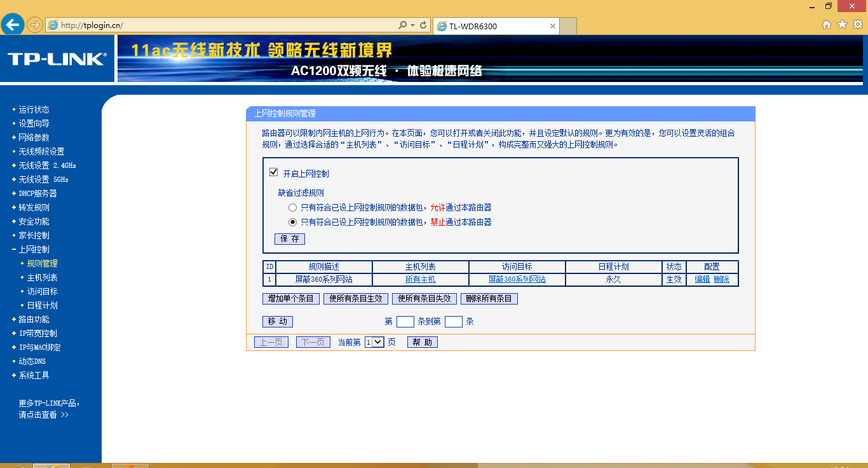The width and height of the screenshot is (868, 468).
Task: Expand the 安全功能 sidebar section
Action: point(34,221)
